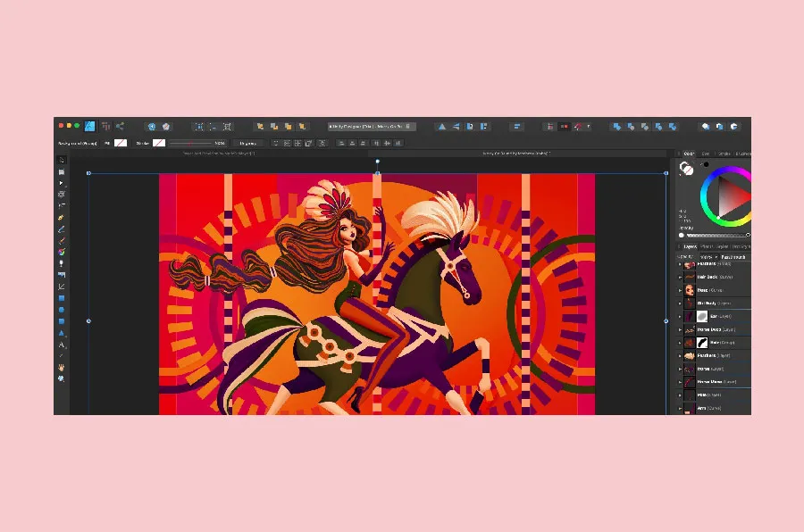Select the Move tool
This screenshot has width=804, height=532.
tap(61, 158)
